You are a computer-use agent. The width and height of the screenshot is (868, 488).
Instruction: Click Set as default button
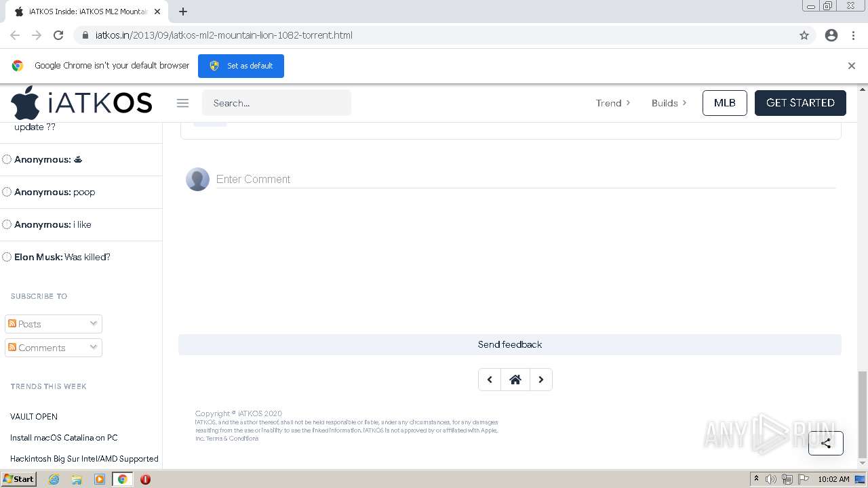[241, 66]
